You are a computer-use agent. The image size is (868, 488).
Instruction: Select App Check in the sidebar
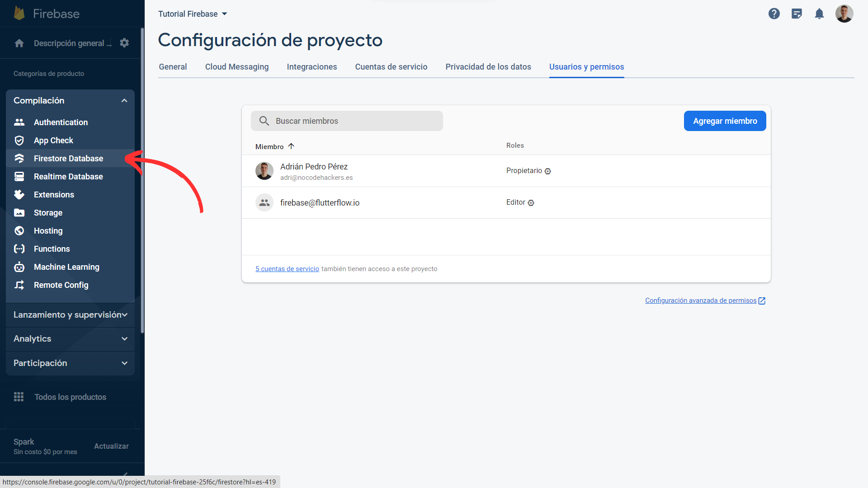point(53,140)
